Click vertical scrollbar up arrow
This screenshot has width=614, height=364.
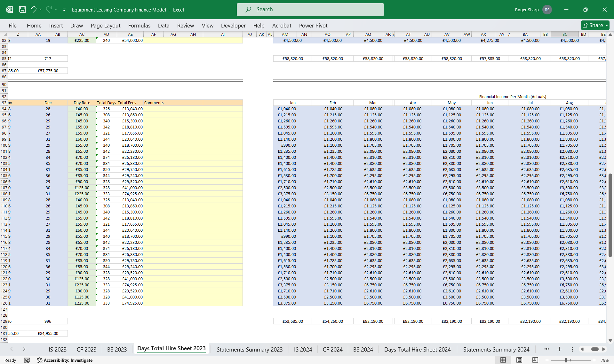click(610, 35)
